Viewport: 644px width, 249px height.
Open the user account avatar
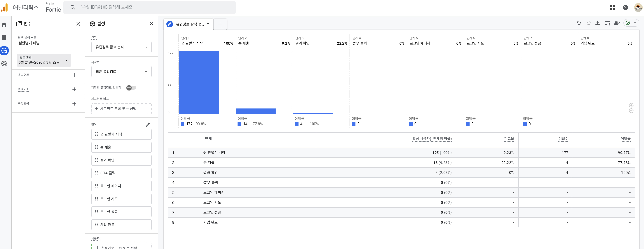click(638, 8)
